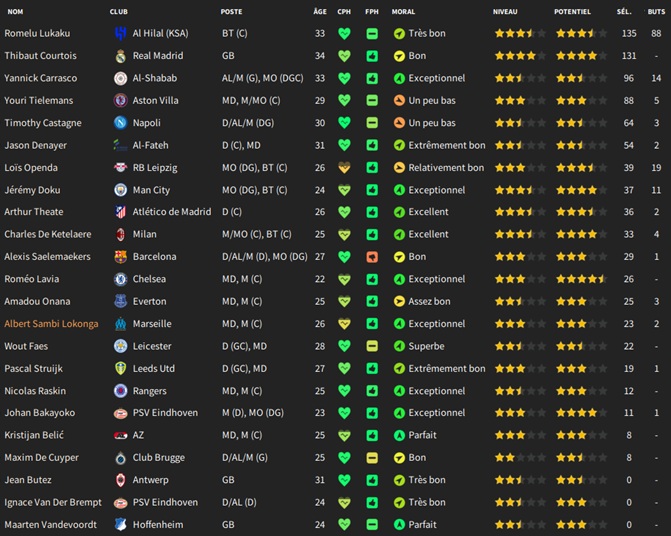
Task: Open Romelu Lukaku's player profile
Action: pyautogui.click(x=37, y=33)
